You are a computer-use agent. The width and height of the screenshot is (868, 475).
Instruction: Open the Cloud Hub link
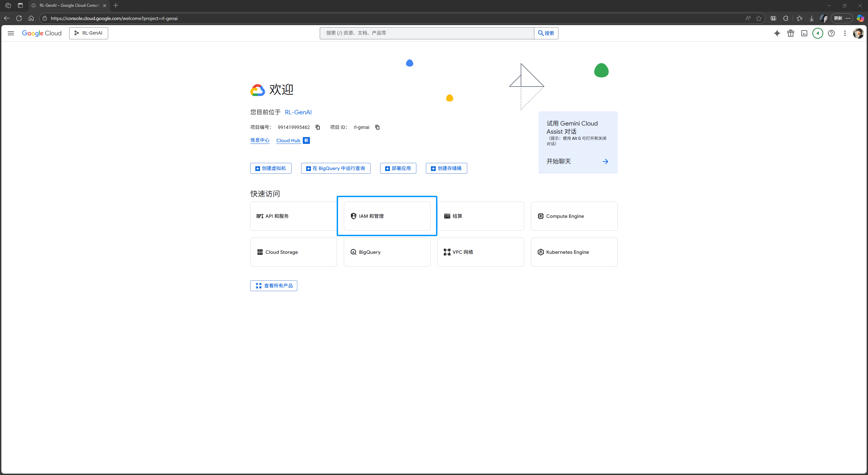click(x=288, y=140)
